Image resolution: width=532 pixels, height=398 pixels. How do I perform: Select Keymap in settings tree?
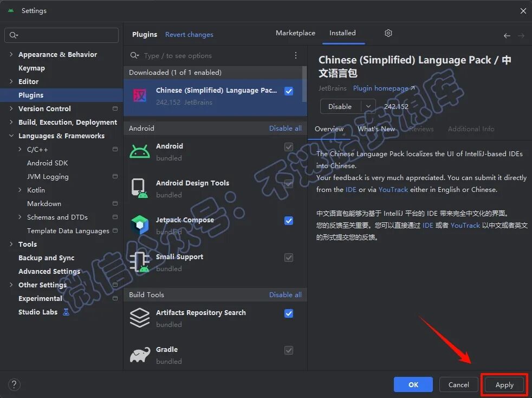pos(31,68)
